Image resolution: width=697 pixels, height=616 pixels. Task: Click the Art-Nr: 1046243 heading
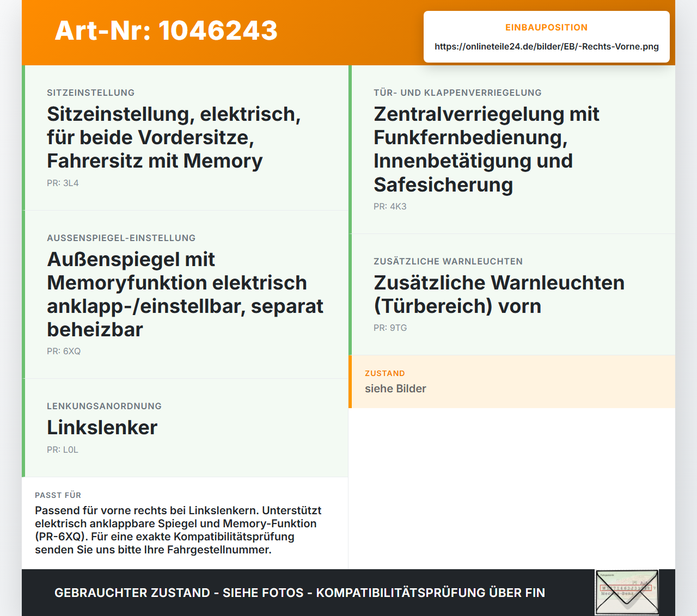pyautogui.click(x=166, y=30)
